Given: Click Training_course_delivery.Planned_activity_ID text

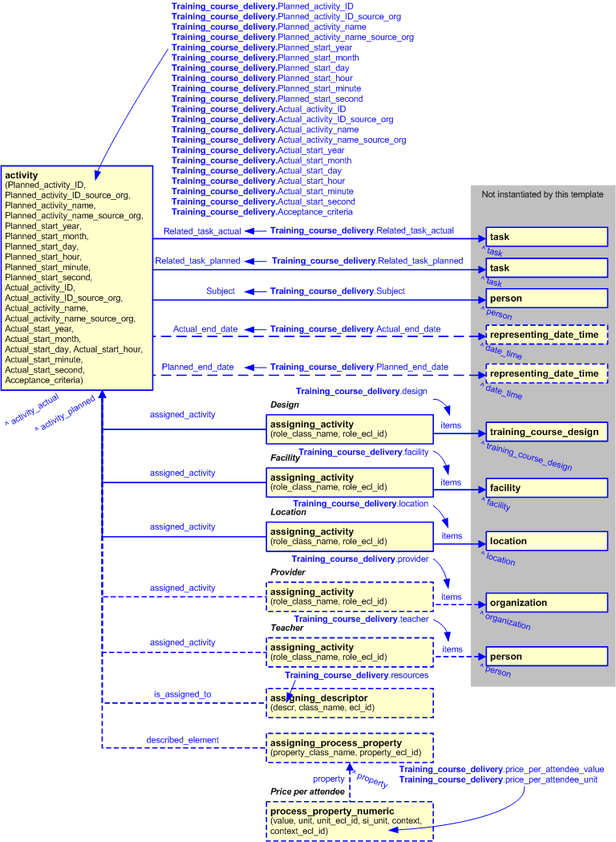Looking at the screenshot, I should tap(262, 6).
